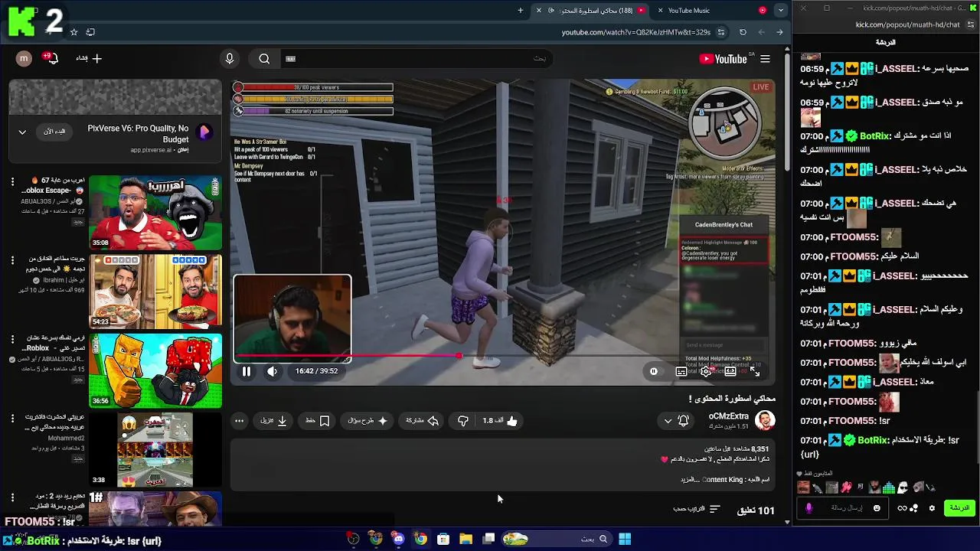Click the browser back arrow
980x551 pixels.
[779, 32]
